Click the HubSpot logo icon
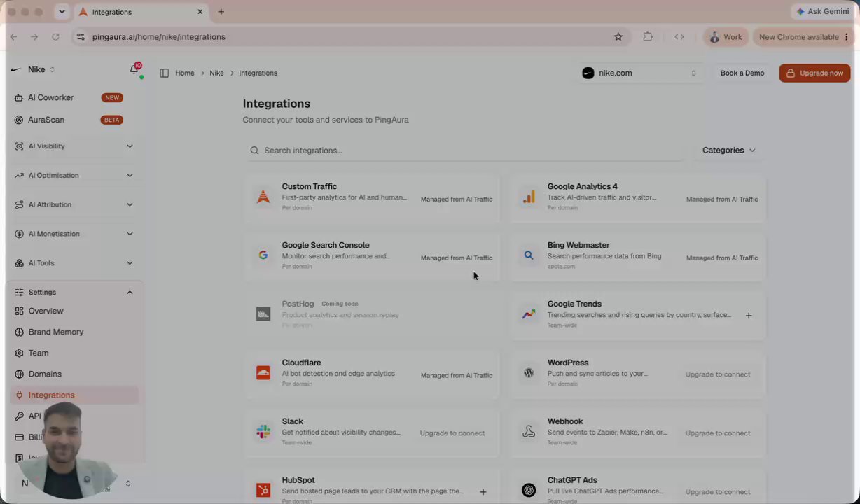Screen dimensions: 860x504 263,491
